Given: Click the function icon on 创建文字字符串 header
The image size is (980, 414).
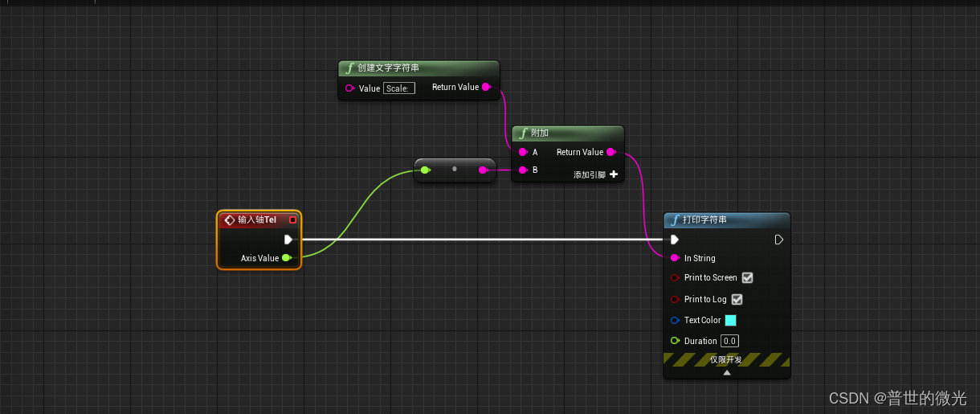Looking at the screenshot, I should (350, 68).
